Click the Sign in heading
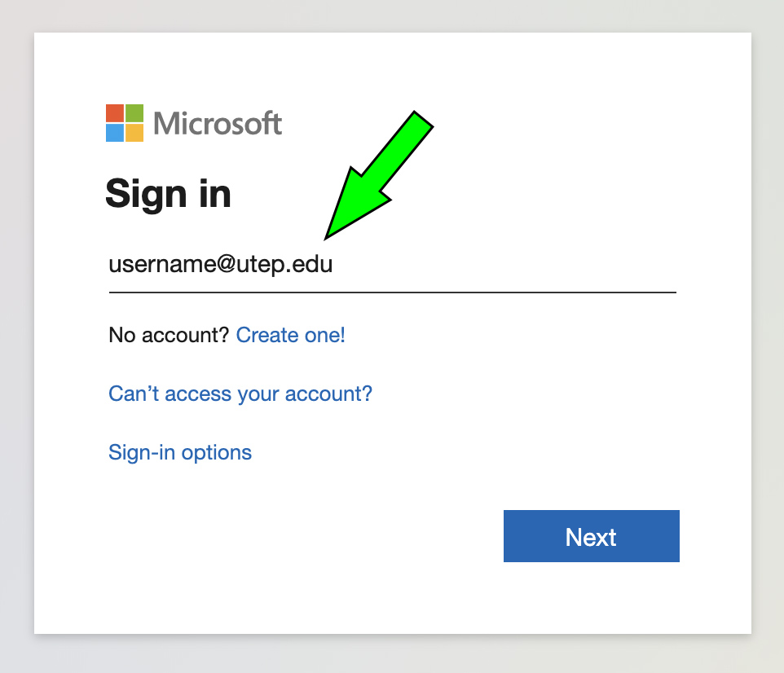784x673 pixels. click(169, 193)
